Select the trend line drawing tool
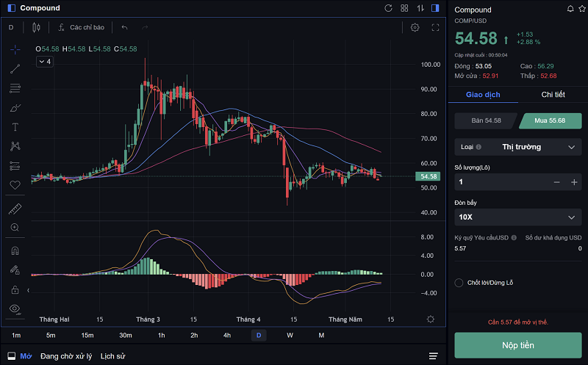This screenshot has width=588, height=365. pyautogui.click(x=15, y=69)
